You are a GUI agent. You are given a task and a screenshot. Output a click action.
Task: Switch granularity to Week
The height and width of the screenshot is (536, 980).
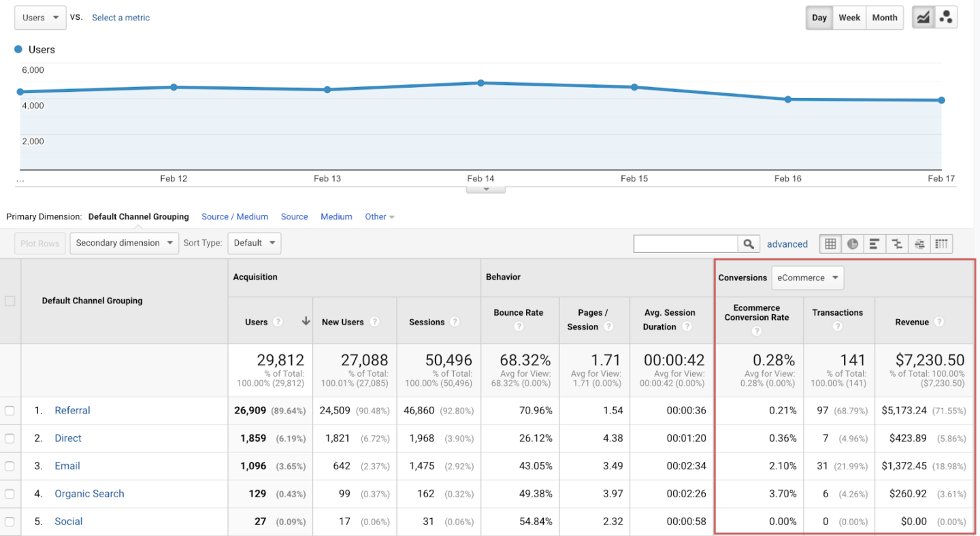coord(849,17)
